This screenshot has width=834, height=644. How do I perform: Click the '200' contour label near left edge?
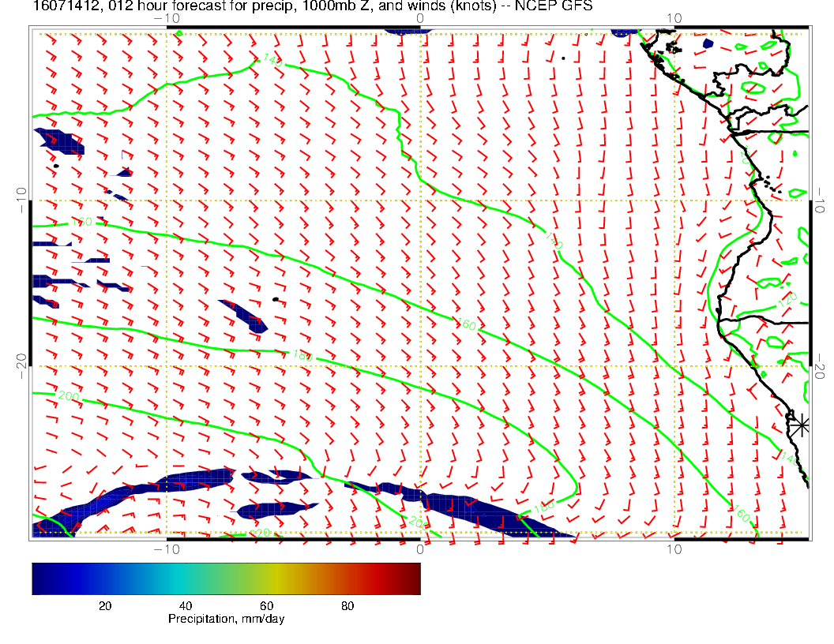tap(69, 396)
